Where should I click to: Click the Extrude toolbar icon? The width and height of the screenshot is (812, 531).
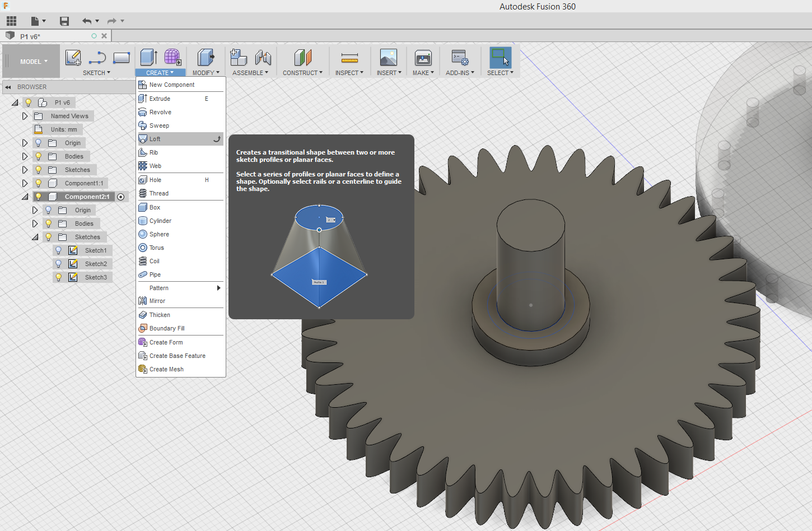click(148, 57)
